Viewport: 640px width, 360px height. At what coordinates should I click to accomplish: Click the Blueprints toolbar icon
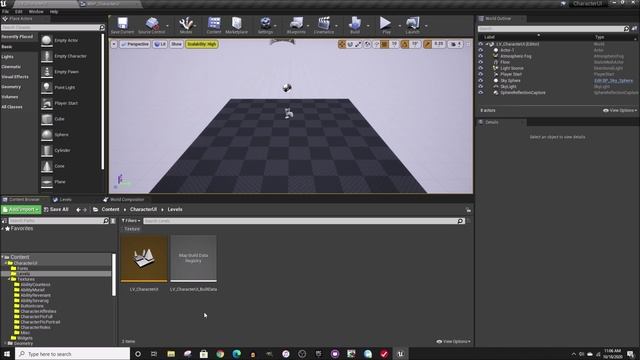tap(296, 25)
